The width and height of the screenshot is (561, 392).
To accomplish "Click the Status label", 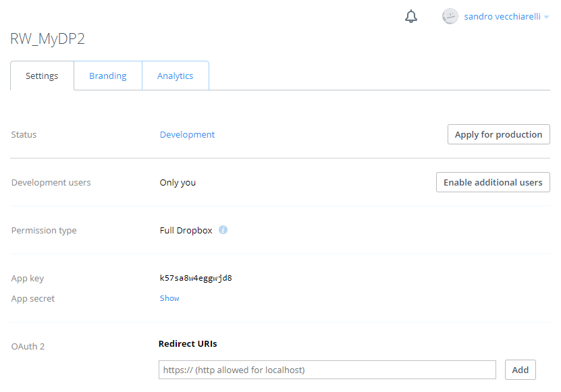I will [x=24, y=134].
